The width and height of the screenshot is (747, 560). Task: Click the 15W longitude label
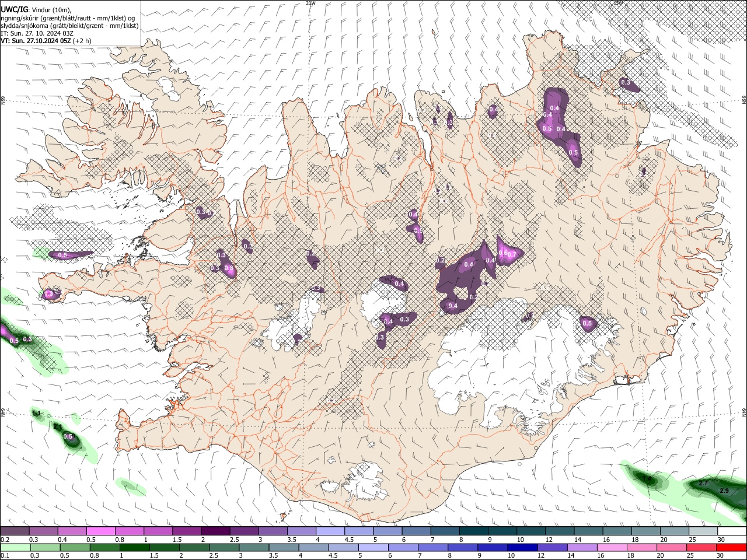pos(618,3)
